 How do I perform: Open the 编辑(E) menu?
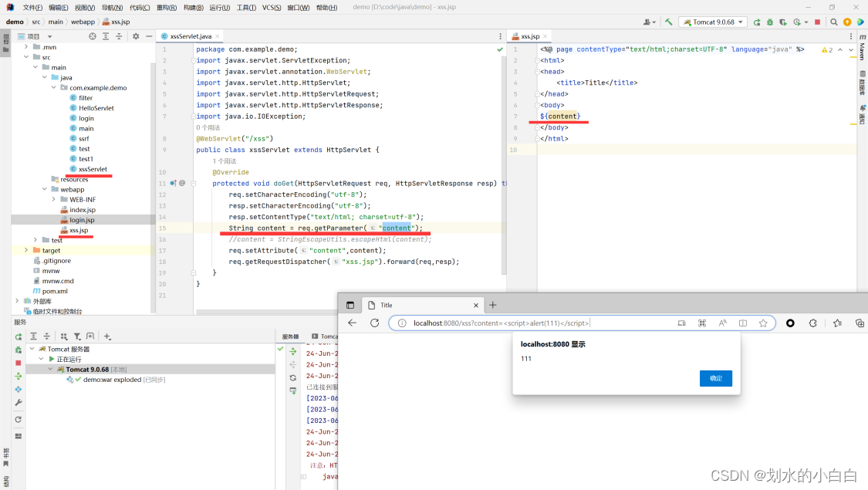58,7
